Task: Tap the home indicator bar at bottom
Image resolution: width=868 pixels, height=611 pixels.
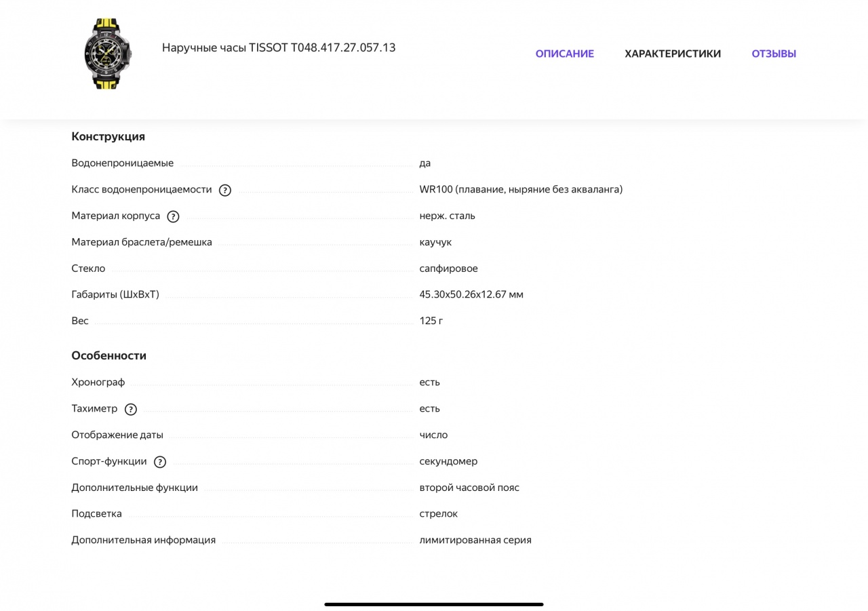Action: [434, 604]
